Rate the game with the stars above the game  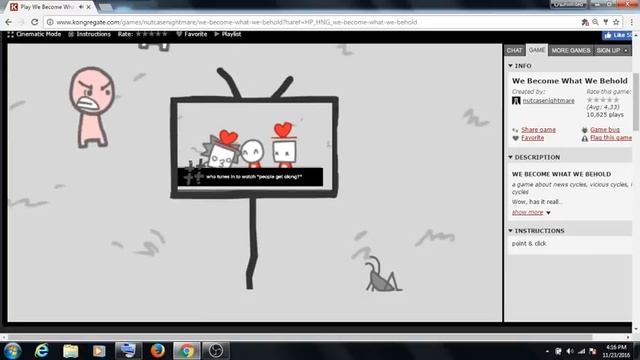pos(152,34)
